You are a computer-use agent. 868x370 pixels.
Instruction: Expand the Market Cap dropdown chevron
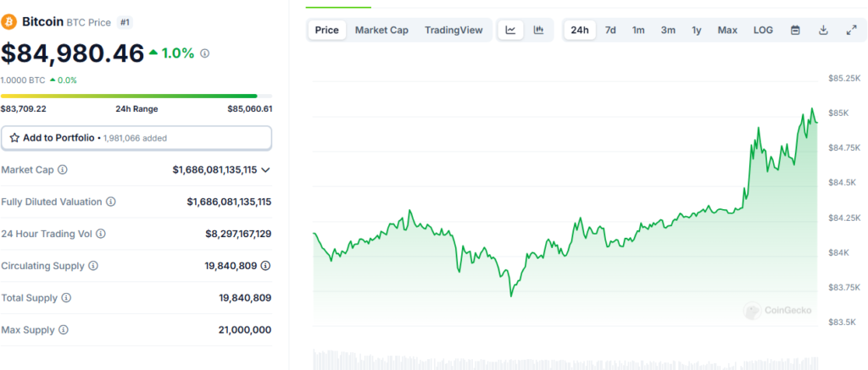tap(265, 170)
